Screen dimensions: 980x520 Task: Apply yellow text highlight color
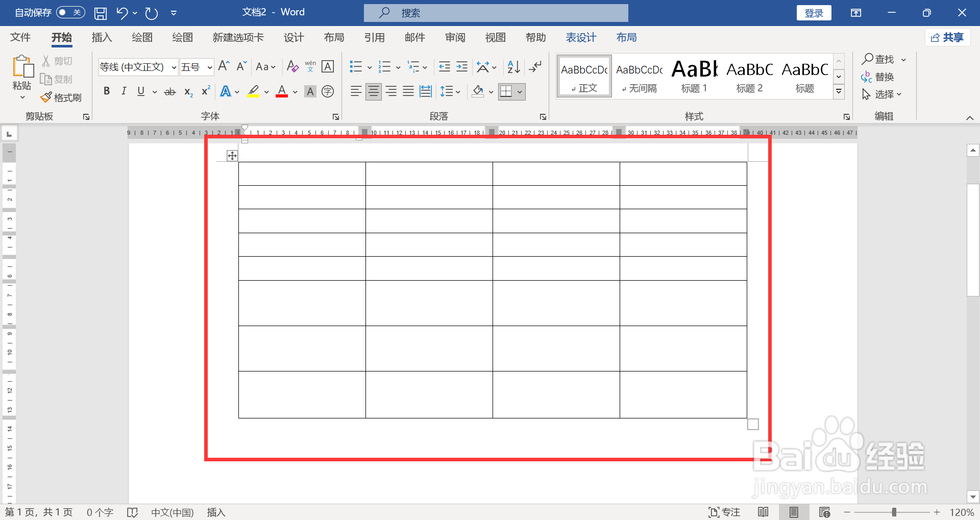253,92
